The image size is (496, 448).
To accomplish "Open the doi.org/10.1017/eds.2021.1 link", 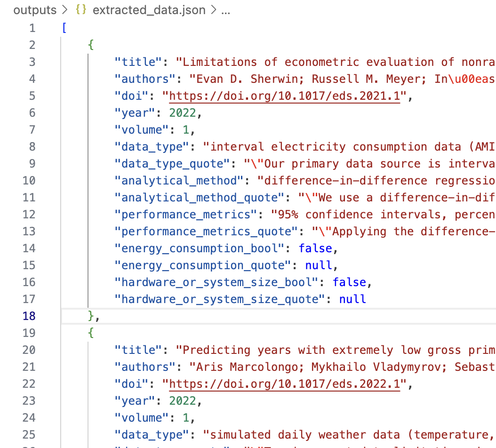I will click(x=284, y=96).
